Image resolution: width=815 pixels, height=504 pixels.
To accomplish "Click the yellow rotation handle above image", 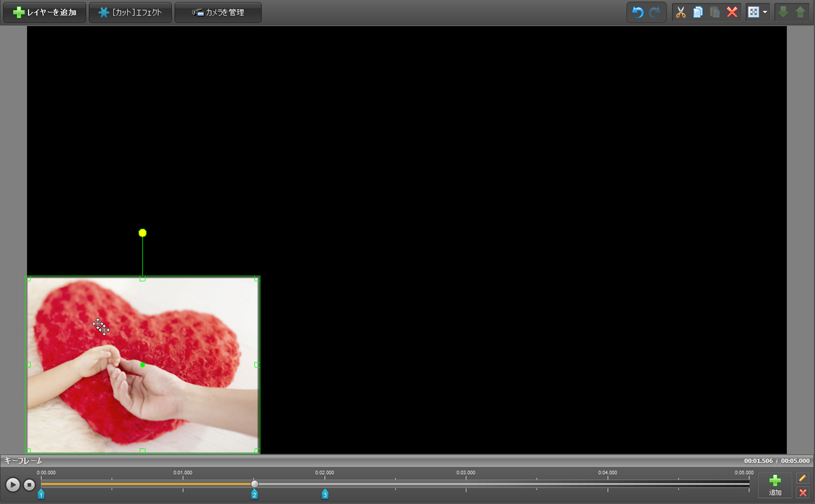I will (x=143, y=233).
